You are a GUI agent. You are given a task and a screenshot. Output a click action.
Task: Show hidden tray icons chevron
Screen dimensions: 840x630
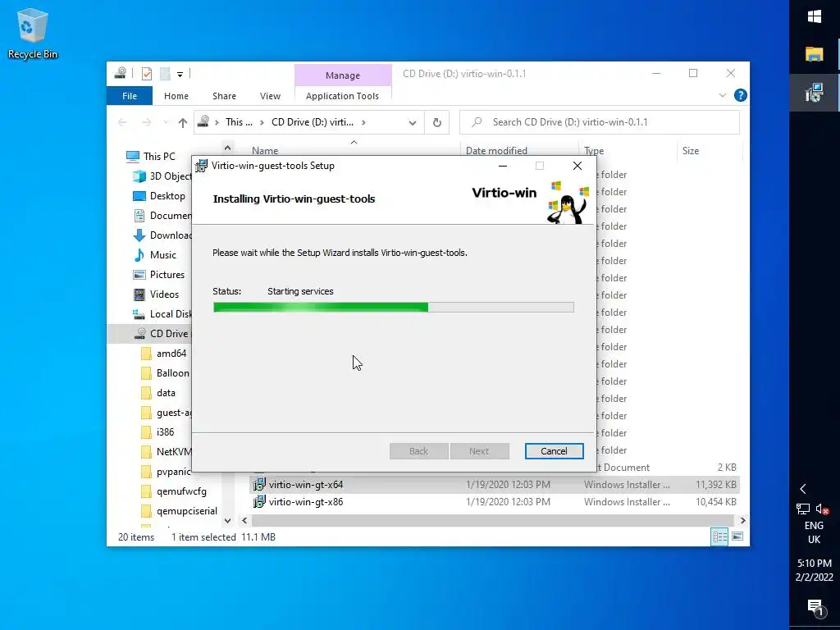pos(803,489)
